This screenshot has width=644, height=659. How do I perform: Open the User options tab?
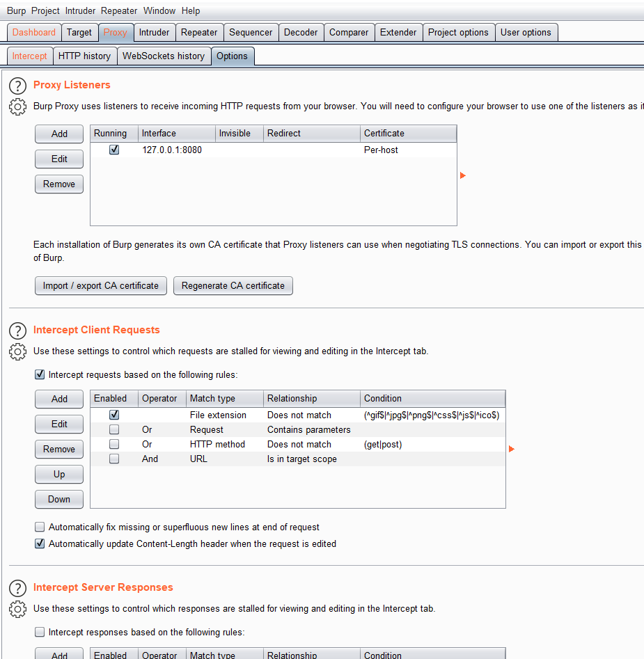coord(526,33)
